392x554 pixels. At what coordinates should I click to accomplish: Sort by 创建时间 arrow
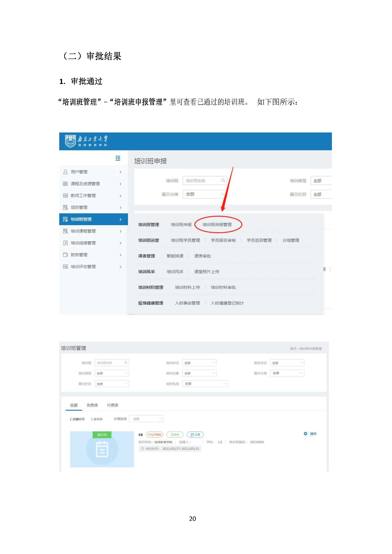pyautogui.click(x=71, y=419)
